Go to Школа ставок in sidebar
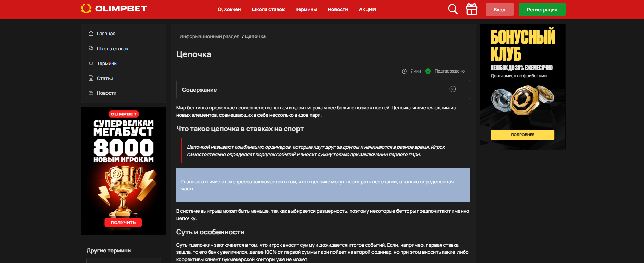This screenshot has height=263, width=644. pos(113,49)
